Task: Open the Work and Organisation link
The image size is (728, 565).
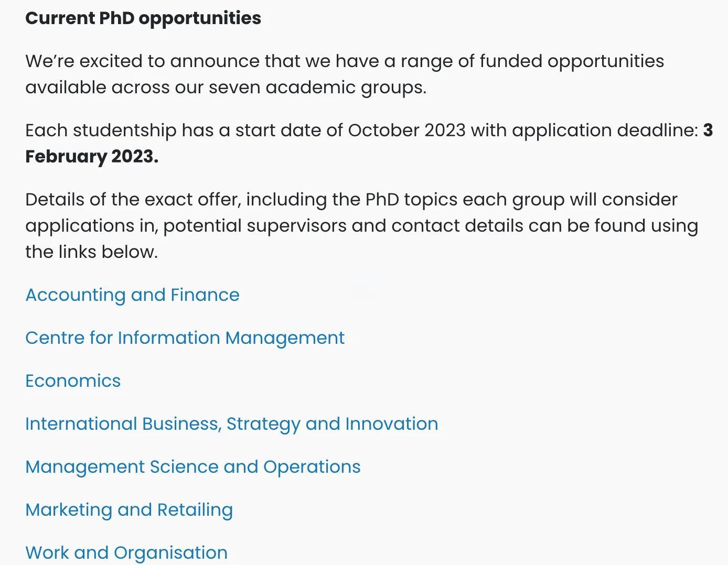Action: pyautogui.click(x=126, y=553)
